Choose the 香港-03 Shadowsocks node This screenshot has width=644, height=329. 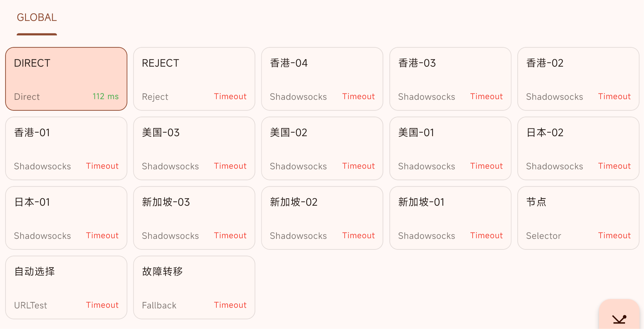pyautogui.click(x=450, y=79)
